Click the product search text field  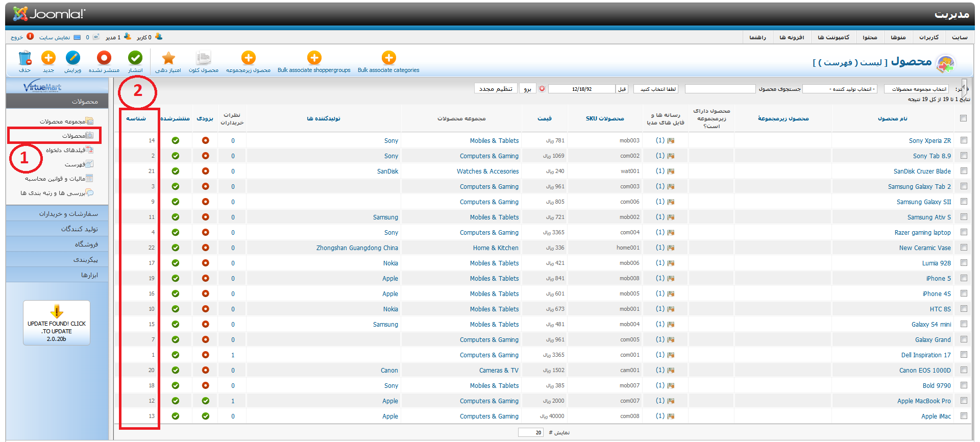[x=720, y=89]
